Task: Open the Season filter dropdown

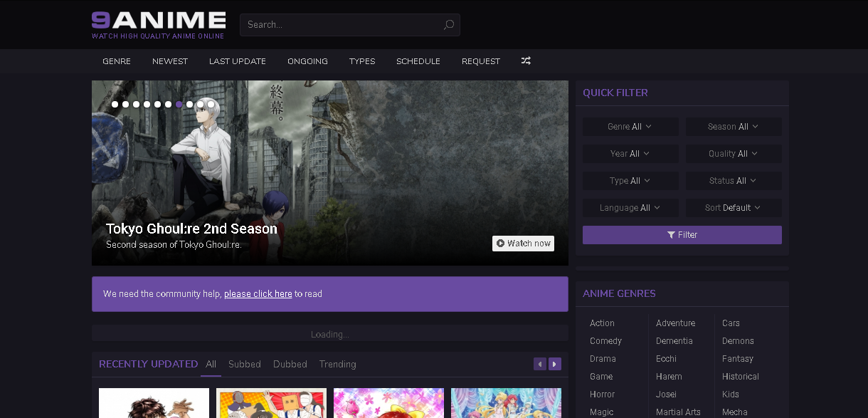Action: click(734, 127)
